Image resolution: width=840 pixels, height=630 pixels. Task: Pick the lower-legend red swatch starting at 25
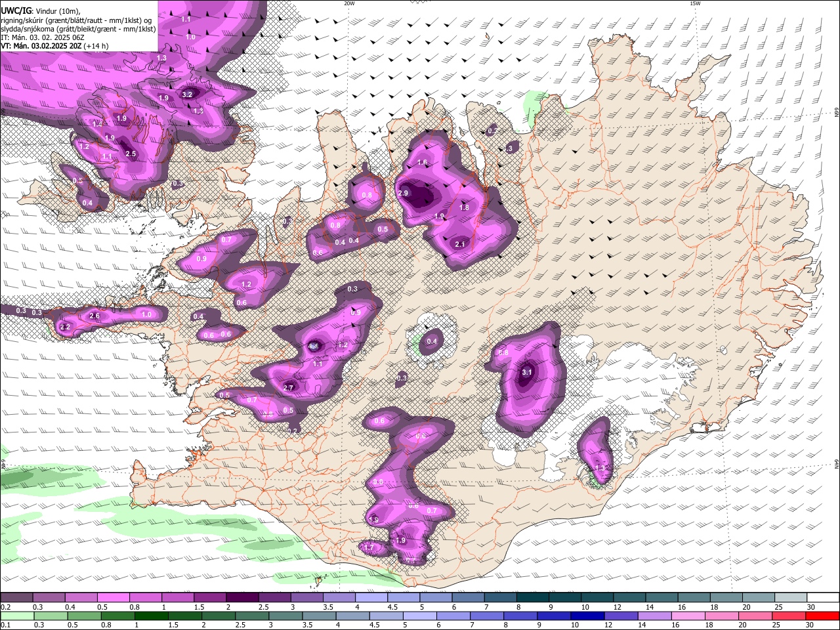click(789, 616)
